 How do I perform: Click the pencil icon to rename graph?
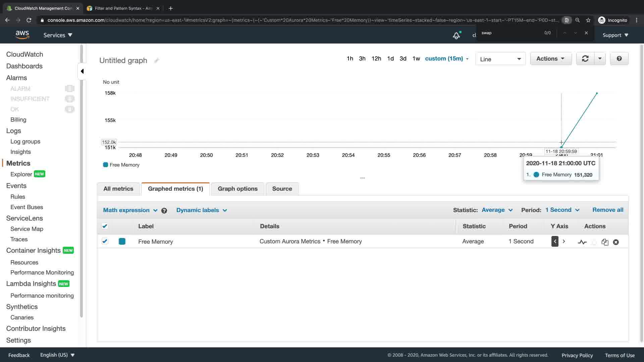(156, 61)
